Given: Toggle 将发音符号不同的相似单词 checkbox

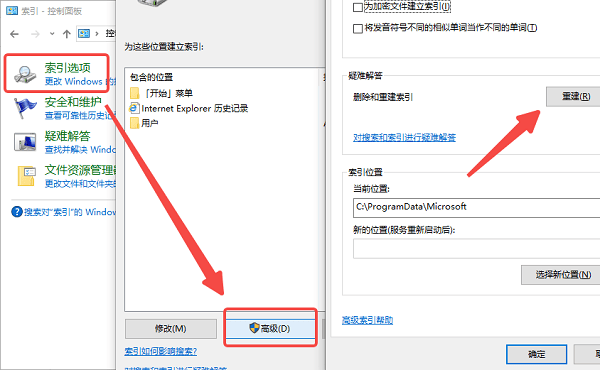Looking at the screenshot, I should tap(358, 28).
